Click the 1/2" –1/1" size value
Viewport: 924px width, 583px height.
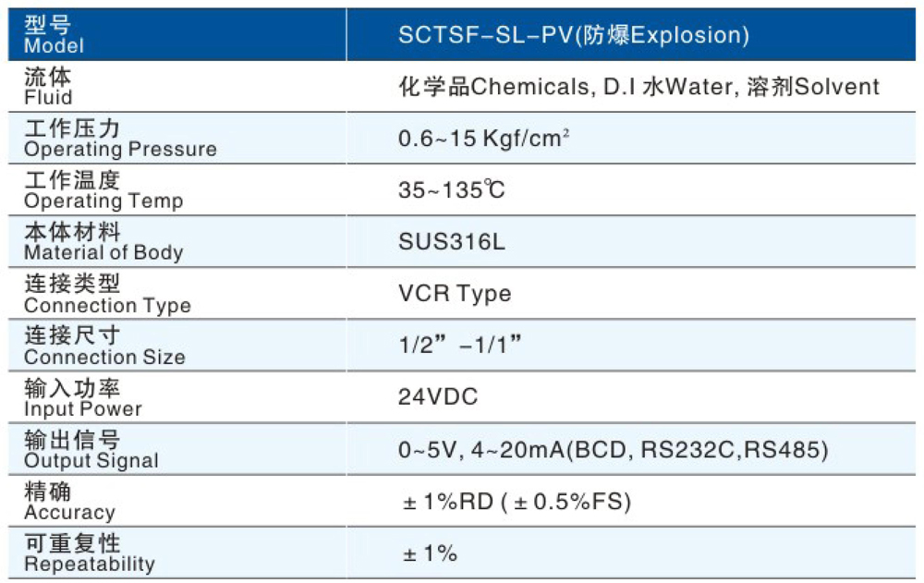pos(461,346)
